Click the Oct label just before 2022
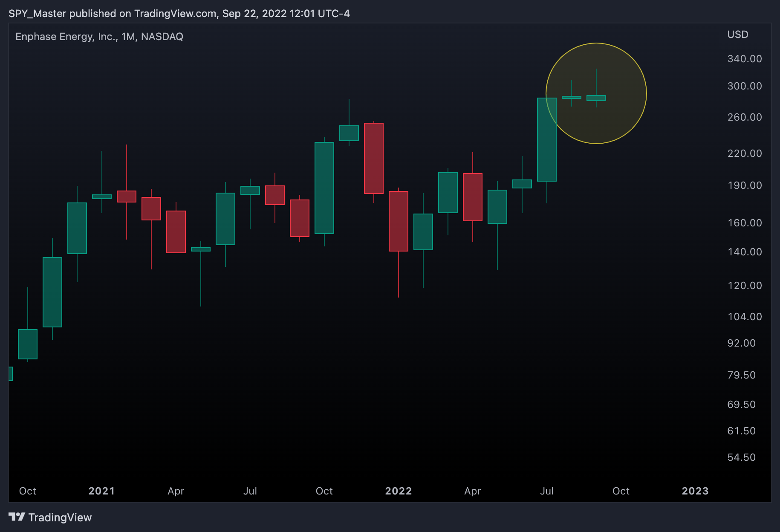Viewport: 780px width, 532px height. [x=324, y=491]
